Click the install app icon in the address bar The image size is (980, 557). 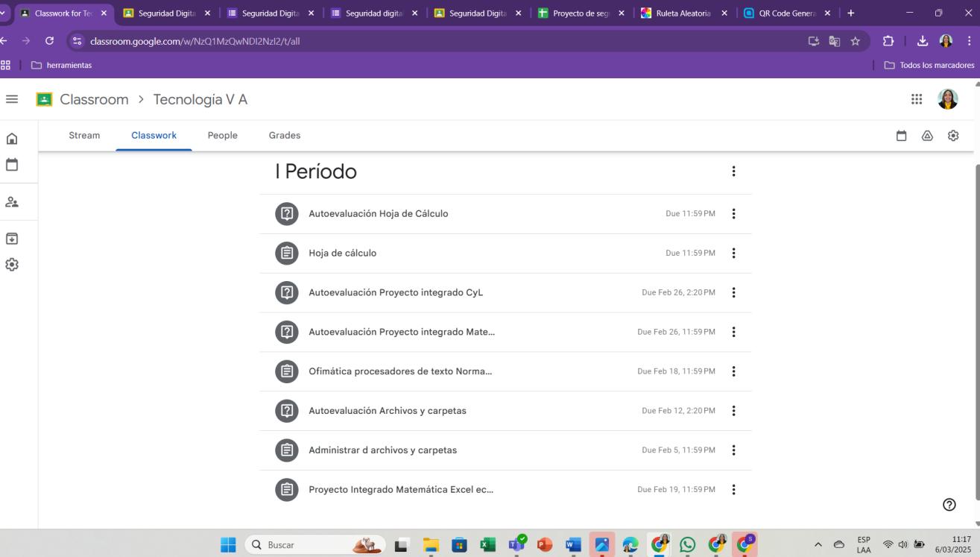[814, 42]
